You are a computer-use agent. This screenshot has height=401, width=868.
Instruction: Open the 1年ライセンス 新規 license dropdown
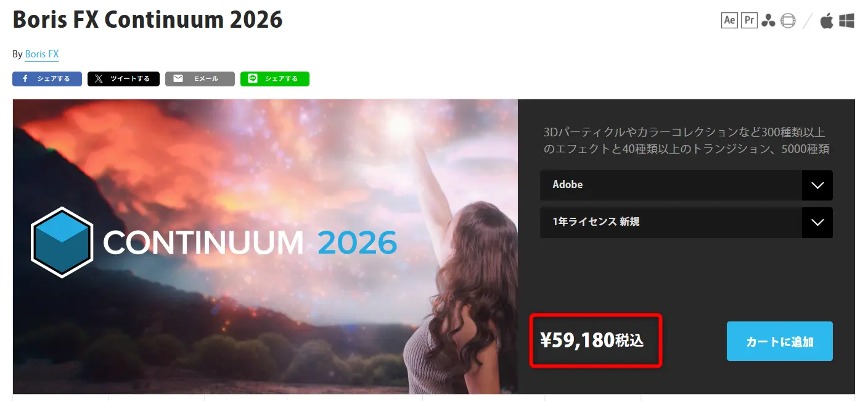(686, 222)
